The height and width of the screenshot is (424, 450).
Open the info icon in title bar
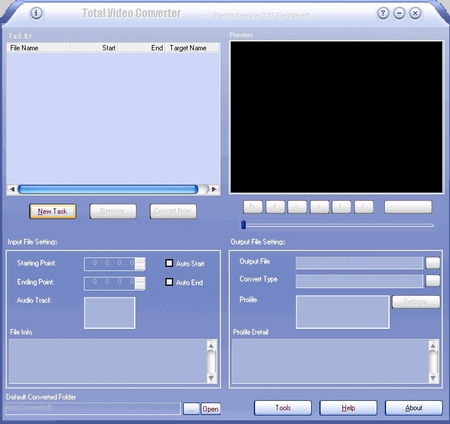tap(36, 13)
